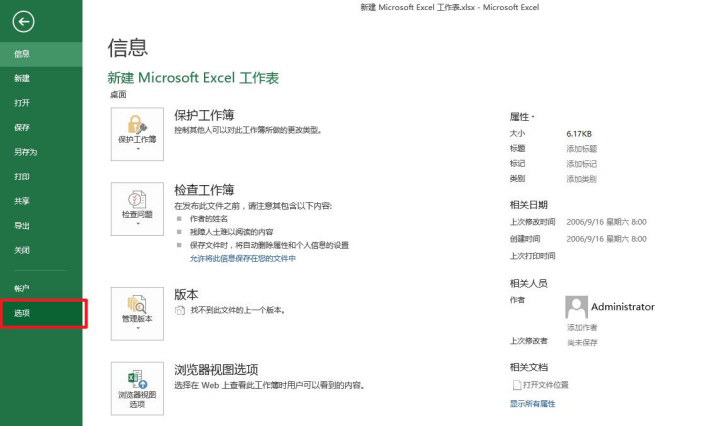Click the 上次修改时间 date value
The width and height of the screenshot is (719, 426).
click(606, 222)
